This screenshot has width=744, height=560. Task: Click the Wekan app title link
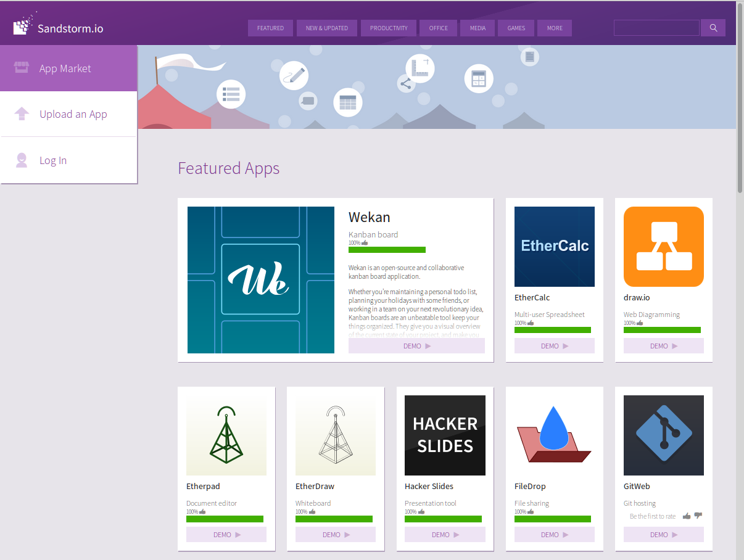pyautogui.click(x=369, y=217)
